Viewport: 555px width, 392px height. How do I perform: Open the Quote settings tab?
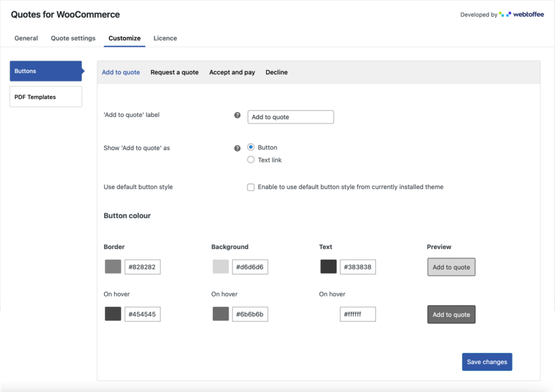pyautogui.click(x=73, y=38)
